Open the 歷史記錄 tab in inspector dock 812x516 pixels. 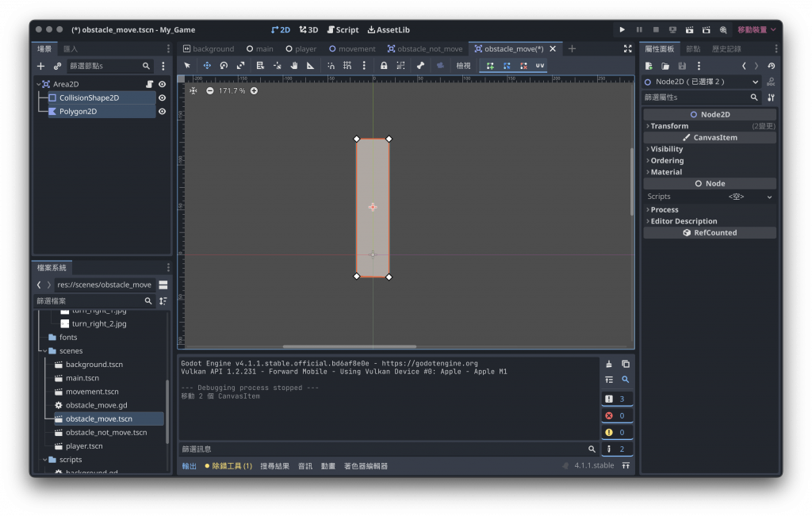tap(726, 49)
